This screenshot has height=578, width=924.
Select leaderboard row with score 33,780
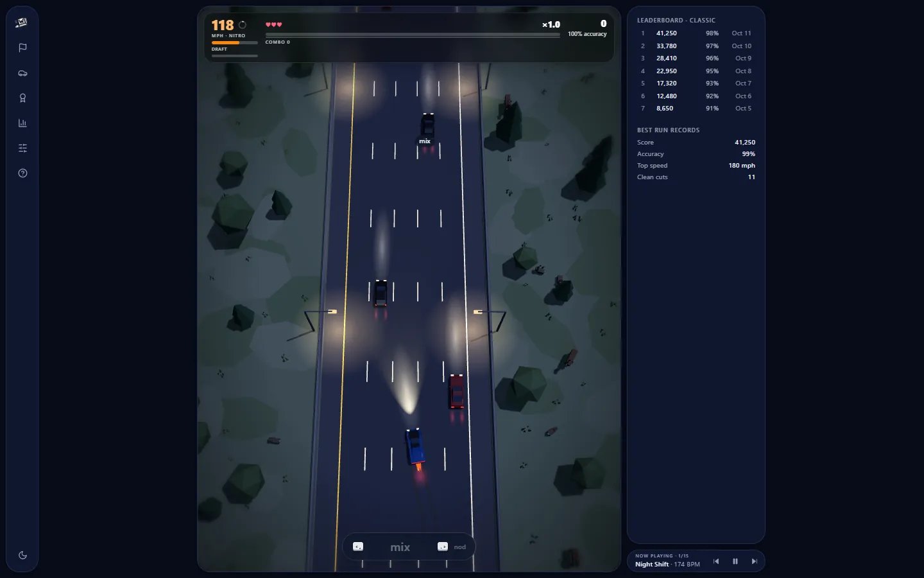tap(696, 46)
